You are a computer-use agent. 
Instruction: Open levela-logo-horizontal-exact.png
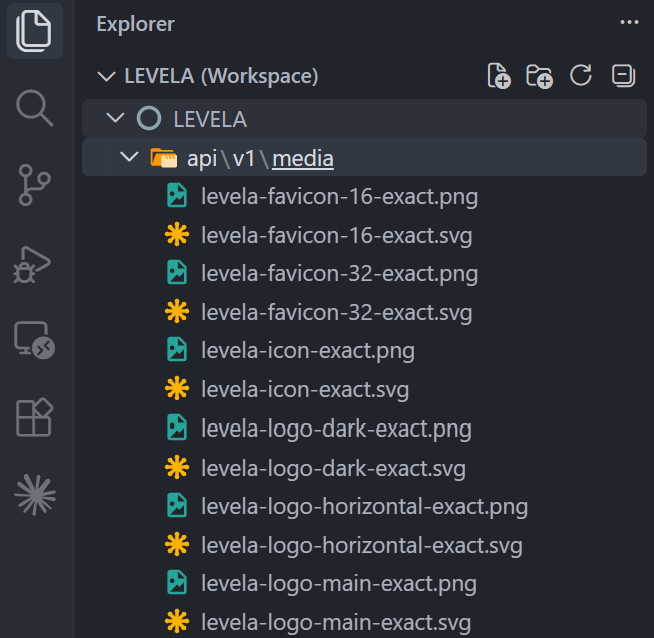click(x=364, y=506)
